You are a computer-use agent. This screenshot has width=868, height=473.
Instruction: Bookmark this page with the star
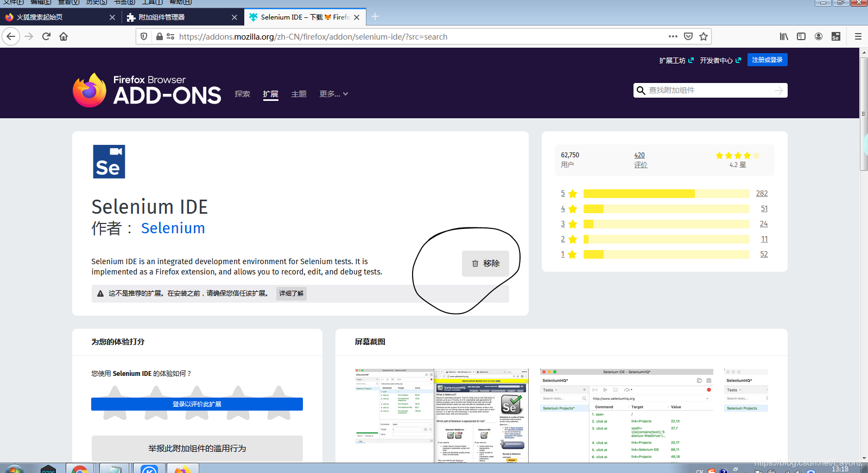point(704,36)
